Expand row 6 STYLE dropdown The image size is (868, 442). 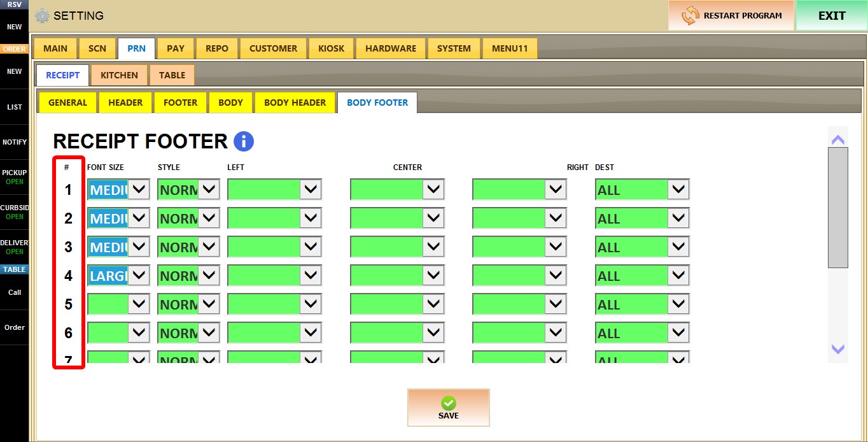tap(209, 332)
